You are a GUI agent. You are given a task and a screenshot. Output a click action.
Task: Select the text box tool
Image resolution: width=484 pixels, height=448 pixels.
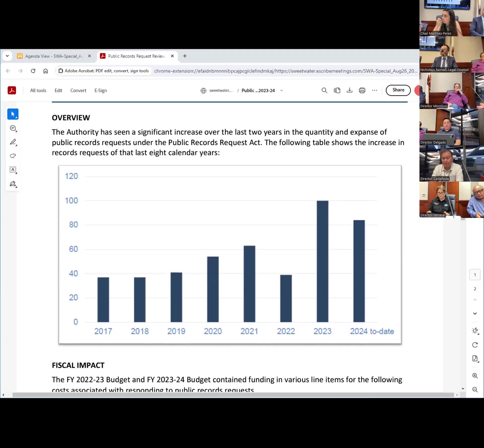point(13,170)
